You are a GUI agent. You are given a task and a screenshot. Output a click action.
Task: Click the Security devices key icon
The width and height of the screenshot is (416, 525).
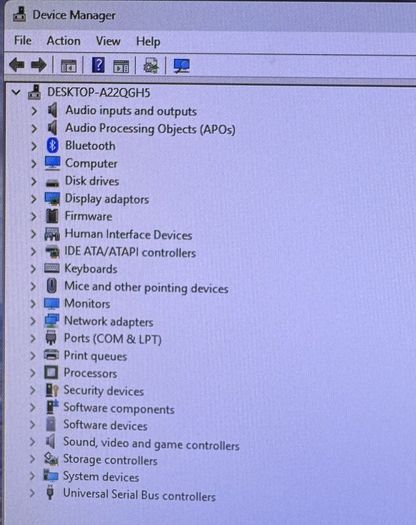click(x=52, y=390)
